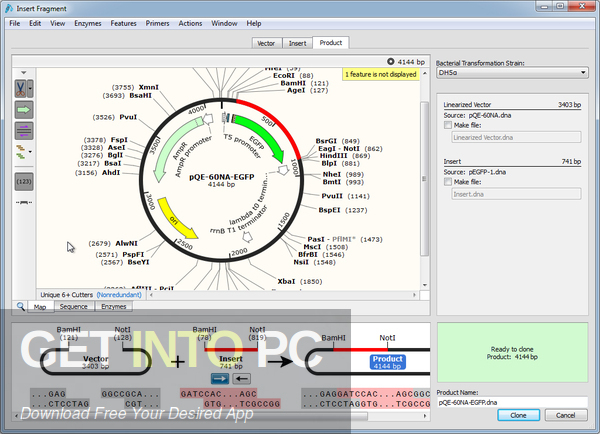Viewport: 600px width, 434px height.
Task: Toggle the show translations icon in side toolbar
Action: (x=21, y=152)
